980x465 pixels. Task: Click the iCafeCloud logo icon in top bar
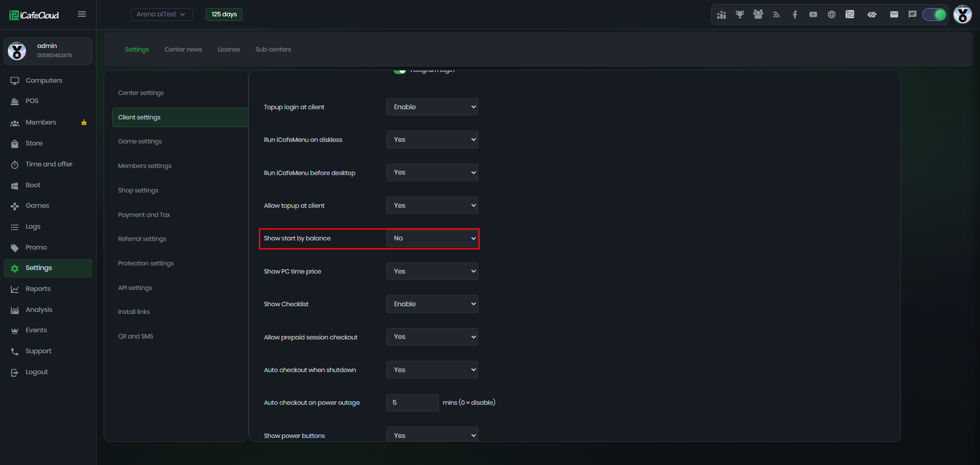pos(850,15)
